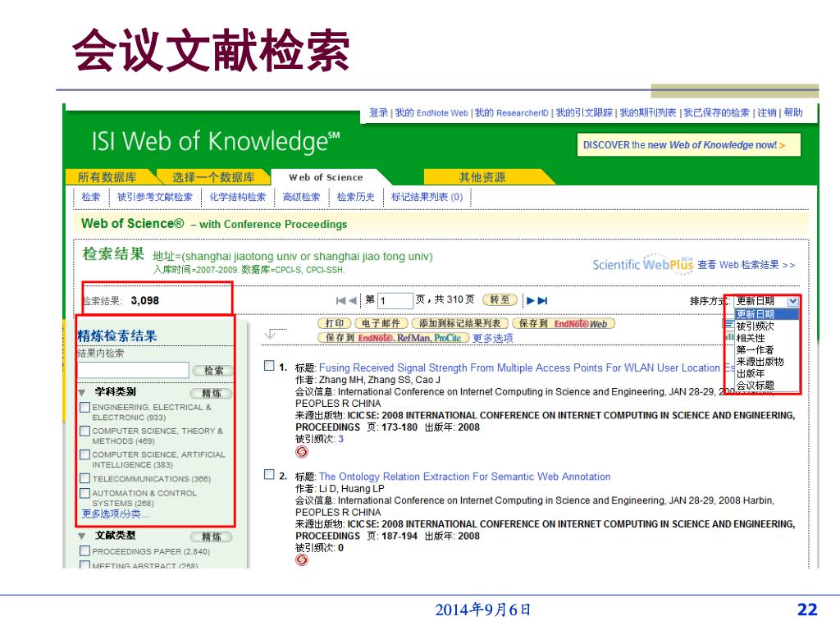Click red full-text icon under result 1
This screenshot has width=840, height=630.
click(x=302, y=452)
